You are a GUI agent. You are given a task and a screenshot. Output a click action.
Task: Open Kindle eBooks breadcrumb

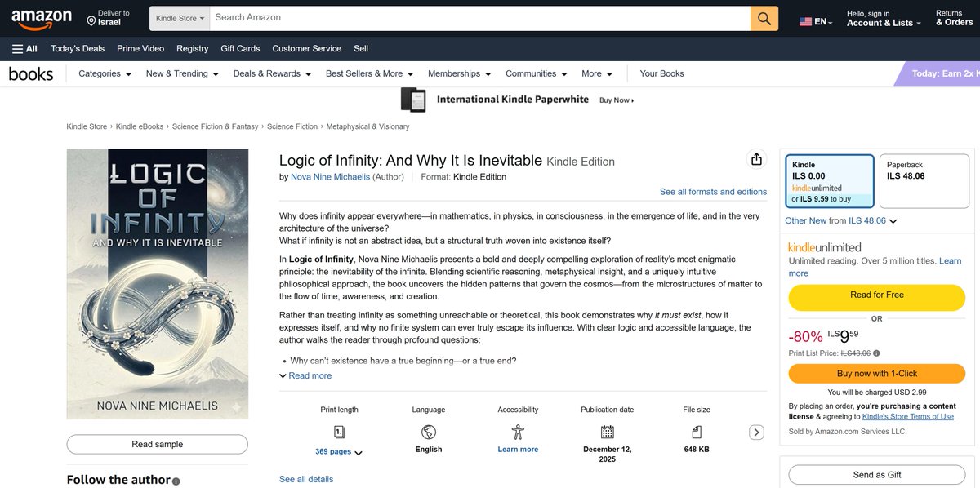point(140,126)
